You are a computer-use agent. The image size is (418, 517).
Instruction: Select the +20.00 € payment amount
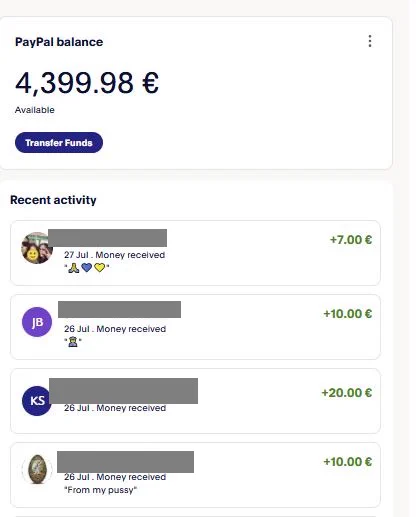pos(347,393)
